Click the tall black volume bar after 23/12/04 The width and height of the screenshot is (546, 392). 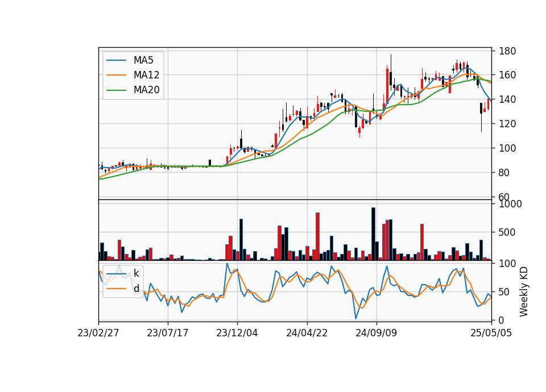click(x=241, y=240)
